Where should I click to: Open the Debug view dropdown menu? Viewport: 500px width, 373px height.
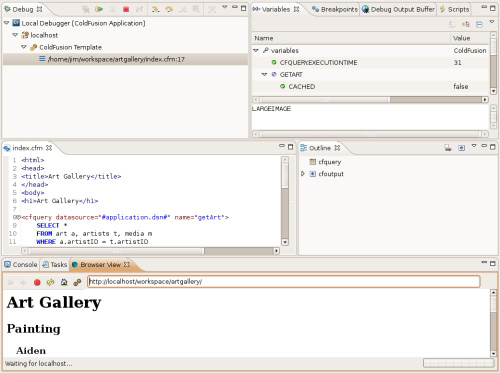[225, 7]
